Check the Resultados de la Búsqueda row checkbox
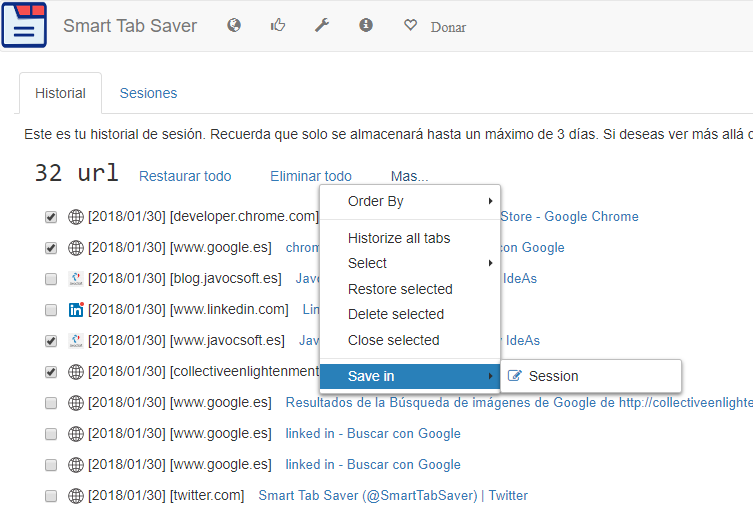The image size is (753, 517). click(51, 403)
